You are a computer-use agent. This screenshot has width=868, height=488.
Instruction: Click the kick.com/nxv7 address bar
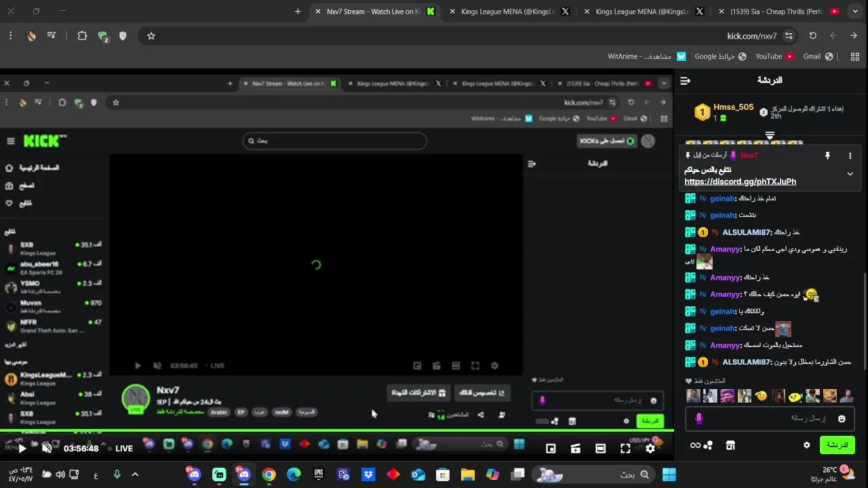[x=468, y=36]
